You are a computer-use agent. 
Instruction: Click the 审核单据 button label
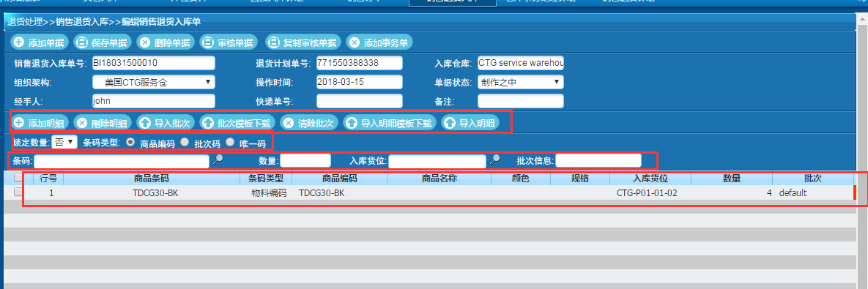[x=234, y=42]
